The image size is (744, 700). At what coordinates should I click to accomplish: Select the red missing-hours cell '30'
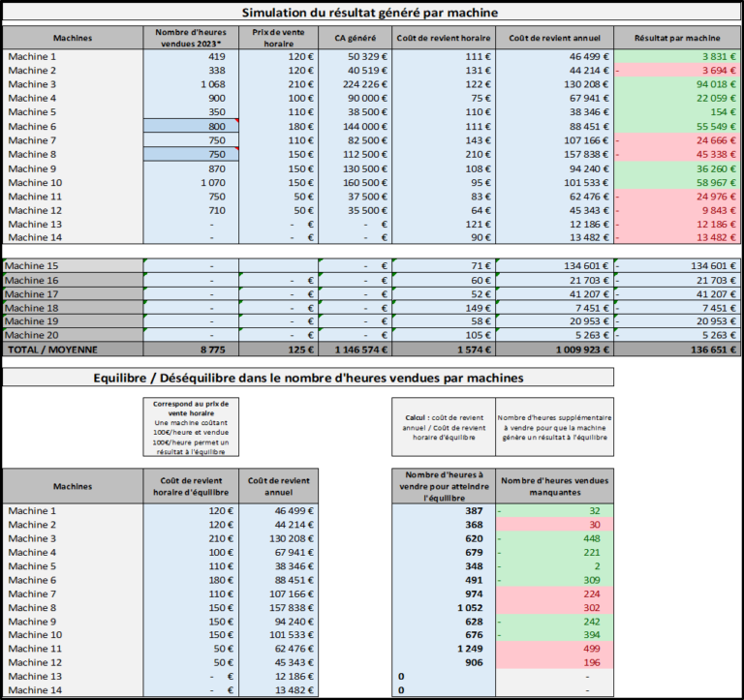coord(554,525)
